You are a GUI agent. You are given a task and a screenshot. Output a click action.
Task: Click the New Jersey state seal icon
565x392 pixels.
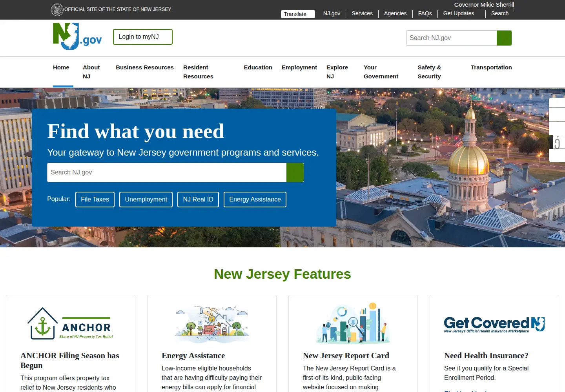[x=57, y=9]
